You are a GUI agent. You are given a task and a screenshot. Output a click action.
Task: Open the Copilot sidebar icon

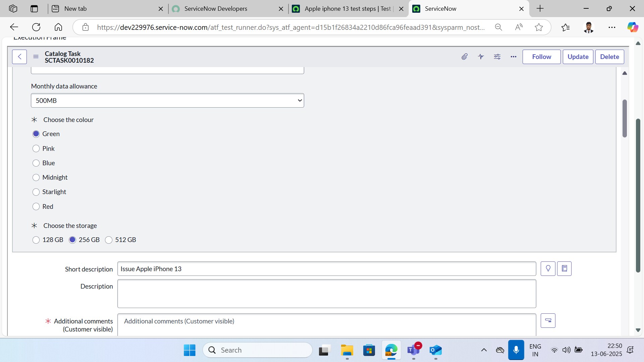[633, 27]
